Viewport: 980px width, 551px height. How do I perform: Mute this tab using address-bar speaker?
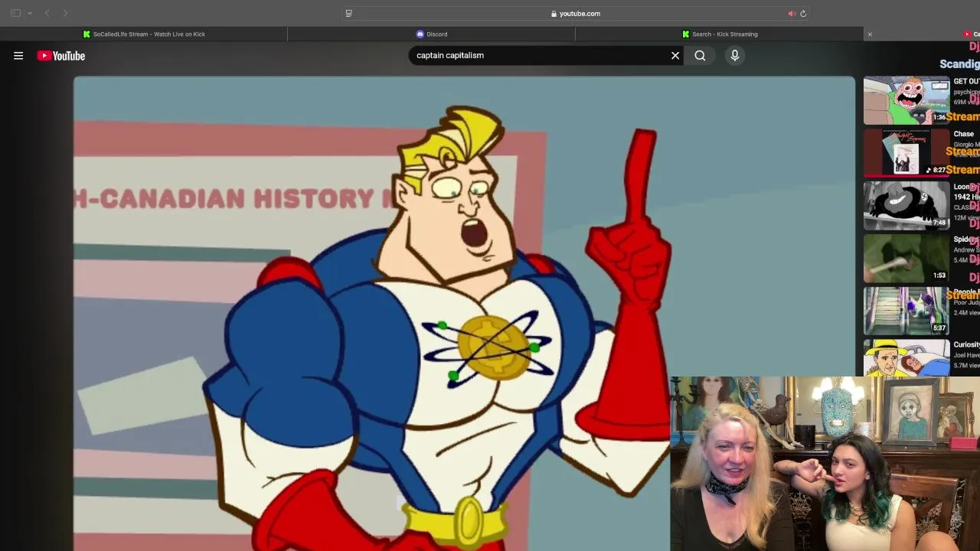pos(791,13)
